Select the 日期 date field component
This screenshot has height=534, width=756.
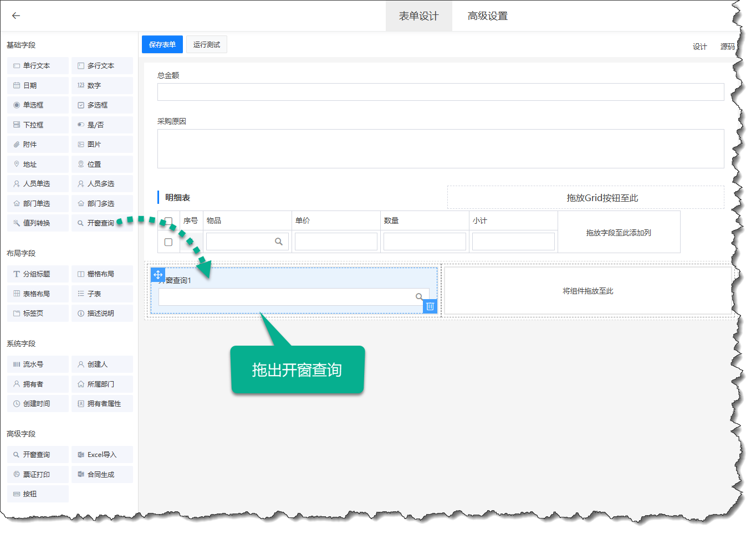(38, 85)
